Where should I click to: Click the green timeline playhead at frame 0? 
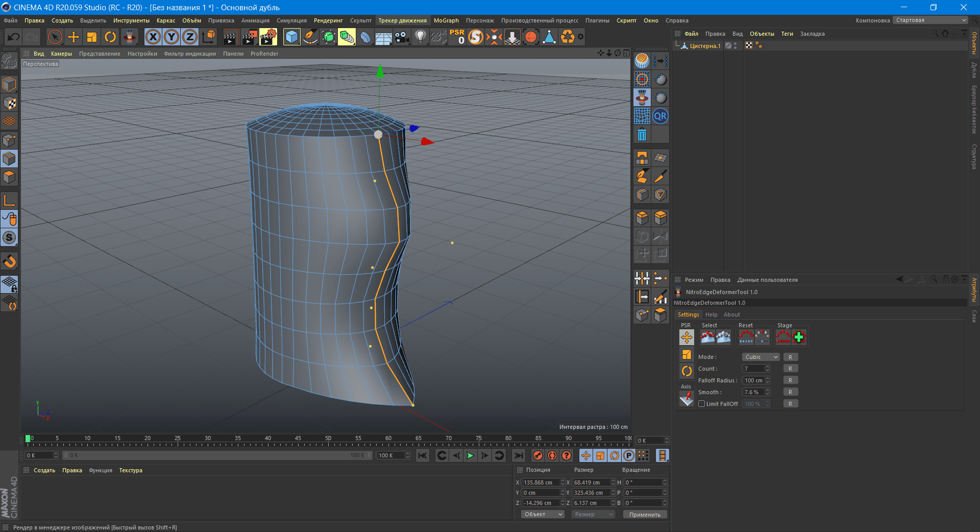[x=28, y=439]
